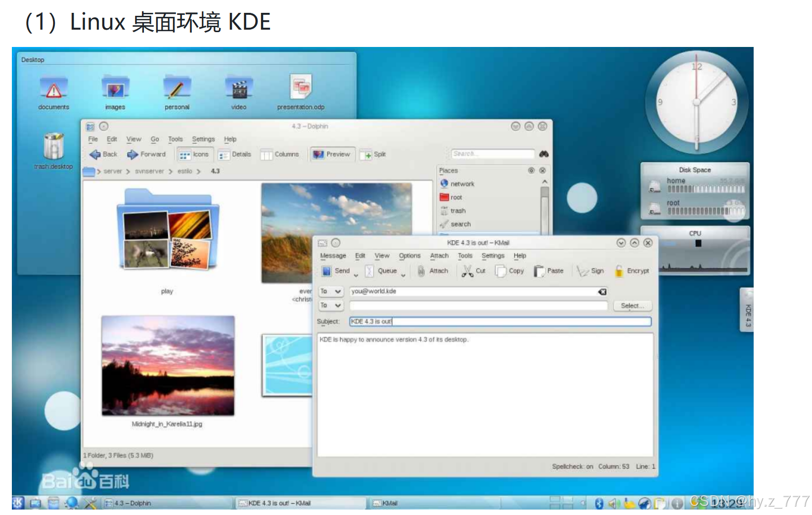The image size is (812, 515).
Task: Click the home disk space bar
Action: coord(706,189)
